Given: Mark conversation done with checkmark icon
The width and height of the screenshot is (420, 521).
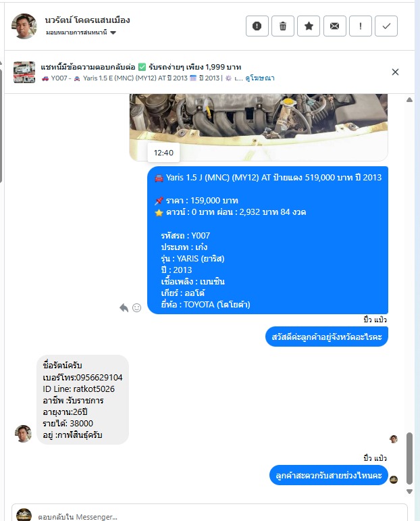Looking at the screenshot, I should [x=386, y=26].
